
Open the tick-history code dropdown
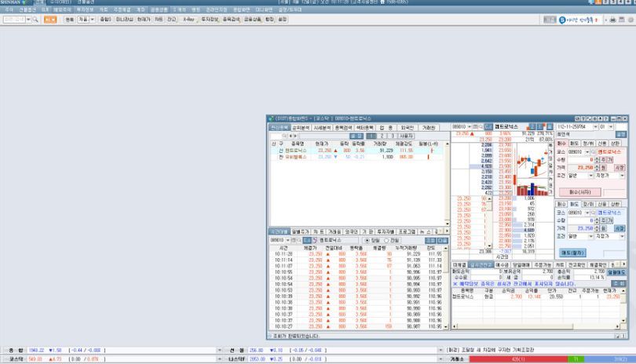pyautogui.click(x=288, y=240)
